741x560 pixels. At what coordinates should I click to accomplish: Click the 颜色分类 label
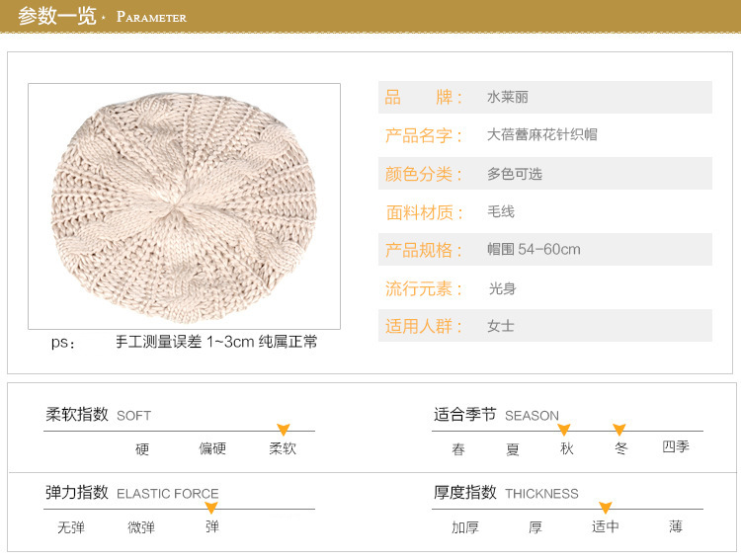point(424,174)
